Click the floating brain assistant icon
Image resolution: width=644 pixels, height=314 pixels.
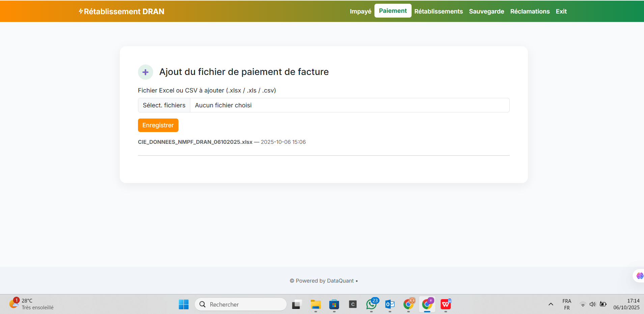(639, 276)
